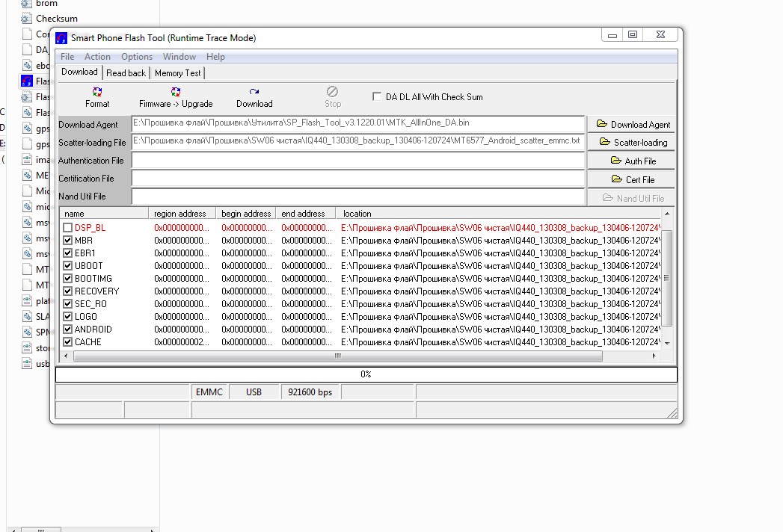Choose an Auth File via folder button
Screen dimensions: 783x532
click(x=632, y=161)
